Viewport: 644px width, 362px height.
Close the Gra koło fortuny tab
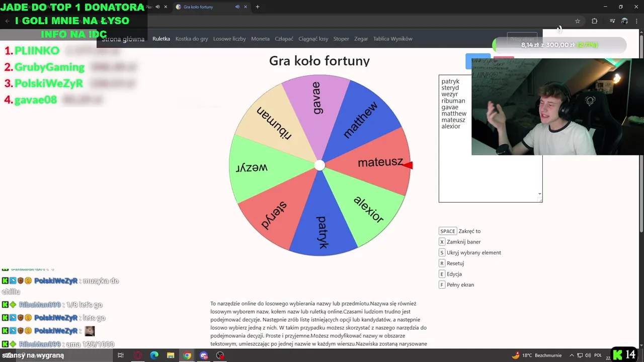coord(247,7)
